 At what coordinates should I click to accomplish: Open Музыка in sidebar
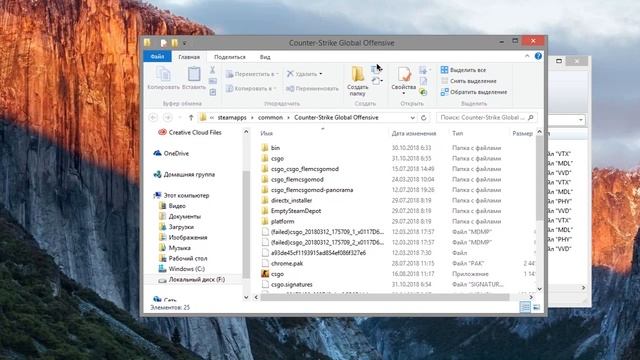(x=174, y=248)
